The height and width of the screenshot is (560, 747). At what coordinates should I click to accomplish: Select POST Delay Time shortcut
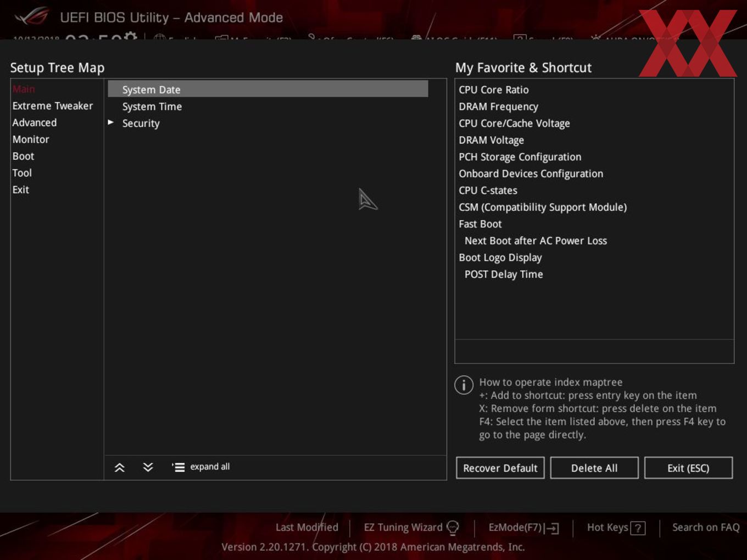coord(504,274)
